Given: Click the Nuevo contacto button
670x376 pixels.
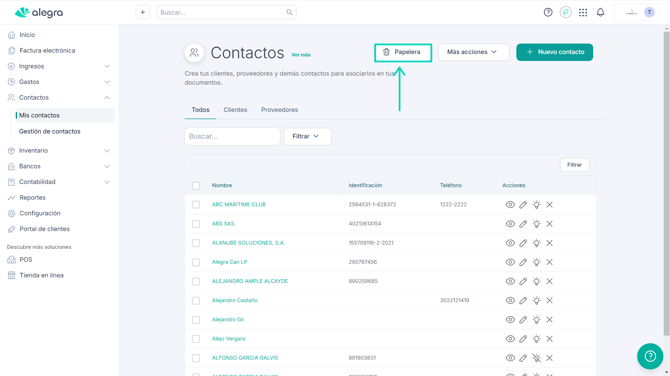Looking at the screenshot, I should pyautogui.click(x=555, y=52).
